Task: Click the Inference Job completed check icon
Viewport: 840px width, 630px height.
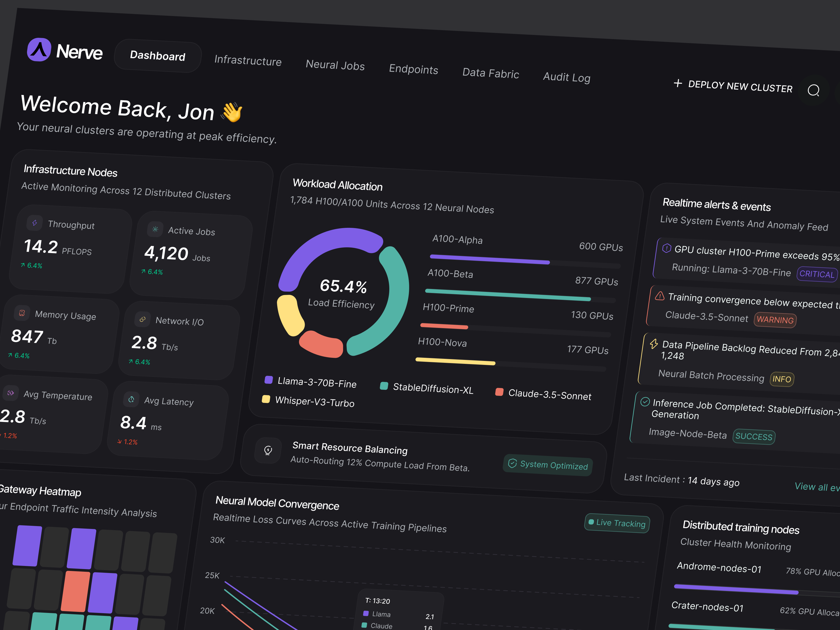Action: [645, 402]
